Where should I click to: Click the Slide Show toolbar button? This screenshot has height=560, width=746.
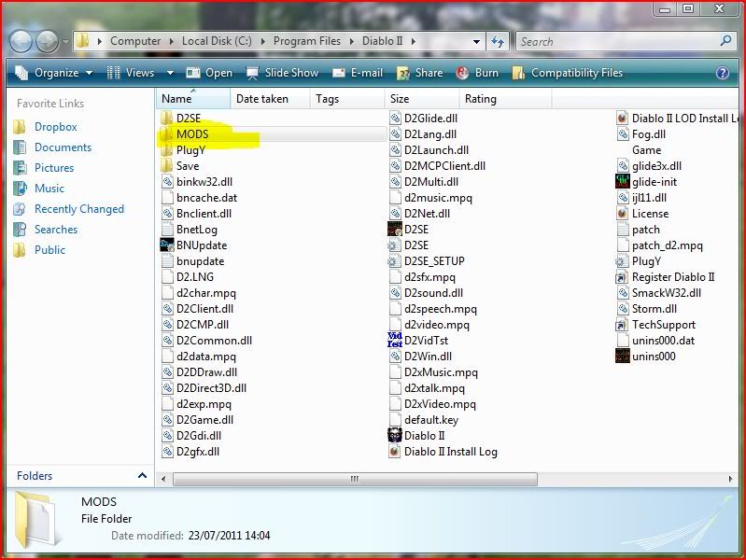coord(282,73)
